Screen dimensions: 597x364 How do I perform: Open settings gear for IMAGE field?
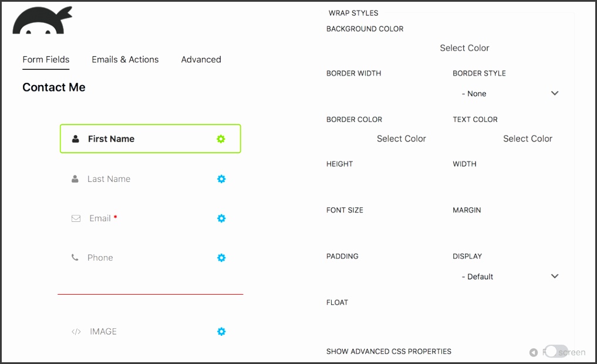click(x=221, y=332)
